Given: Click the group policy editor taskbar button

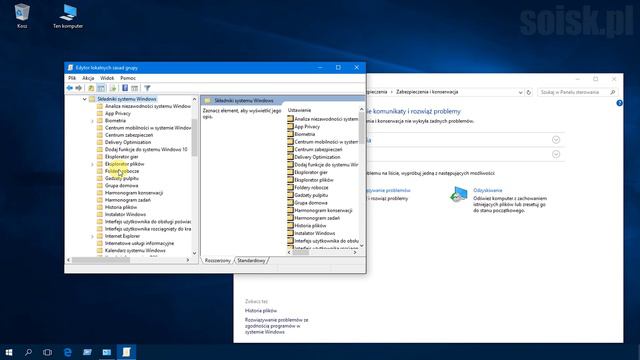Looking at the screenshot, I should pos(126,352).
